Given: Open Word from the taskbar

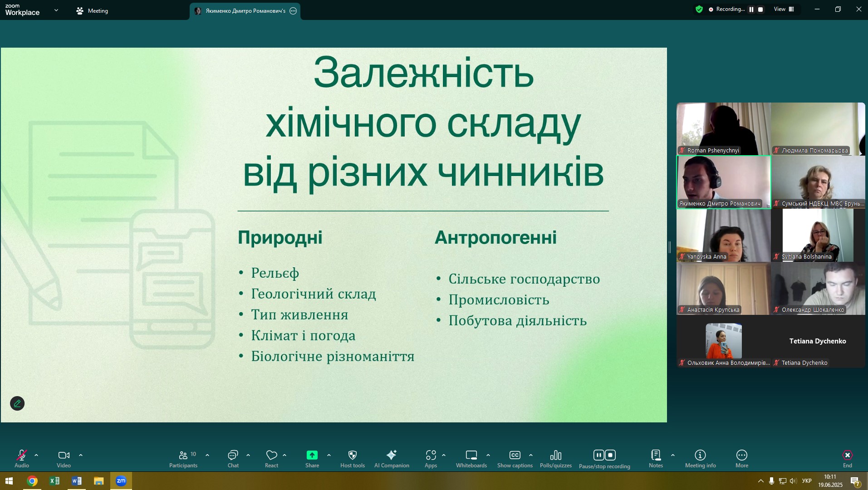Looking at the screenshot, I should click(x=77, y=481).
